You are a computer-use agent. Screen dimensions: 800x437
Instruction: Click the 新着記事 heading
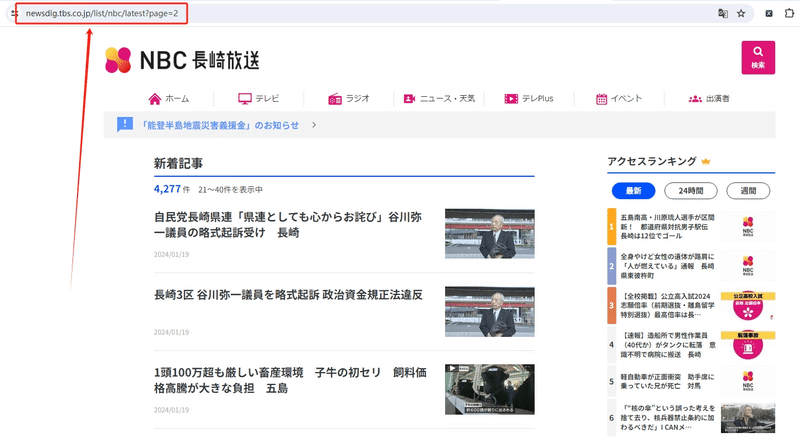(x=179, y=163)
